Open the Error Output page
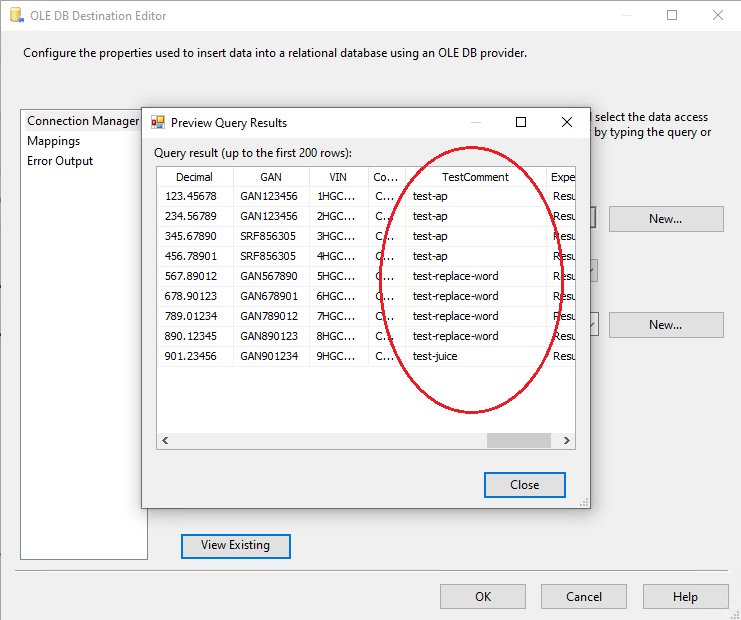 60,161
